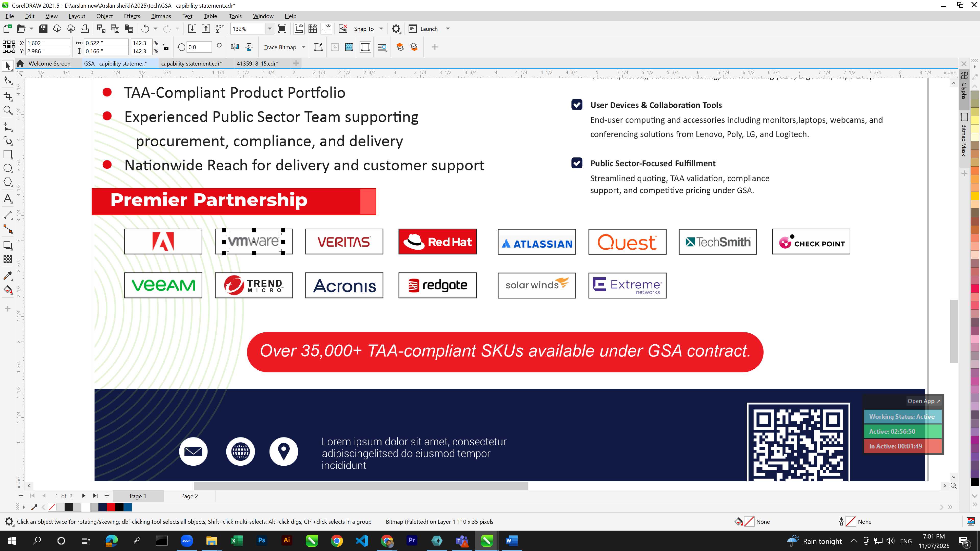Expand the Open file dropdown arrow

point(31,29)
